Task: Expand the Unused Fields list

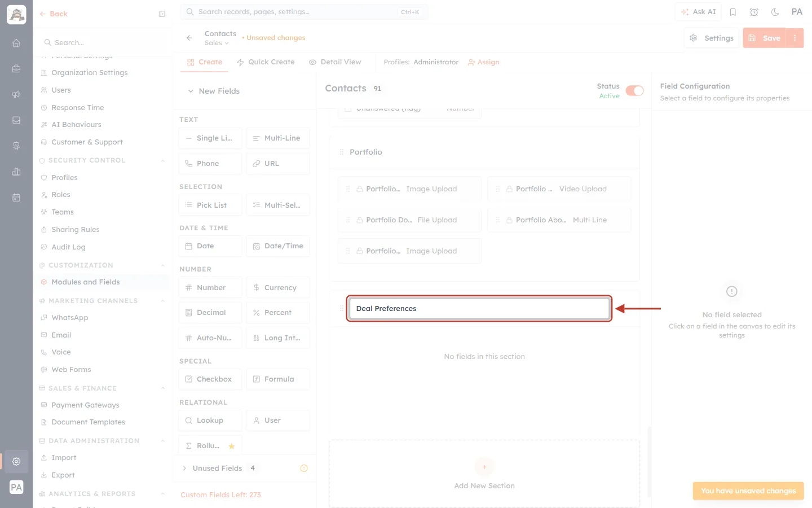Action: point(184,468)
